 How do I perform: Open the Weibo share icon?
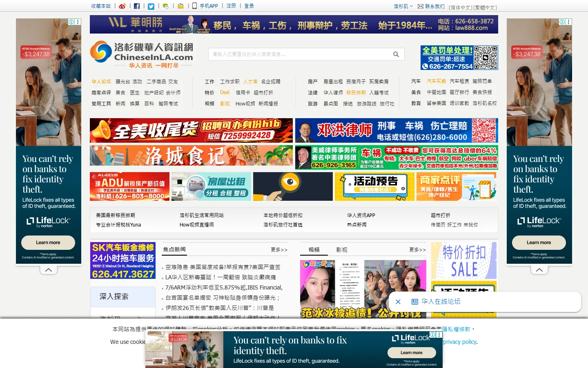tap(122, 6)
